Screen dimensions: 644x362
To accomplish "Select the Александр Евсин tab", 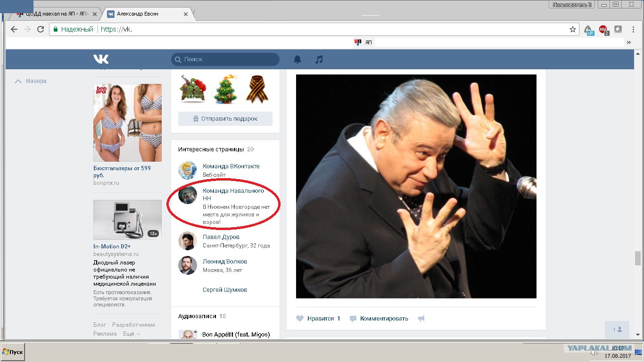I will (x=148, y=14).
